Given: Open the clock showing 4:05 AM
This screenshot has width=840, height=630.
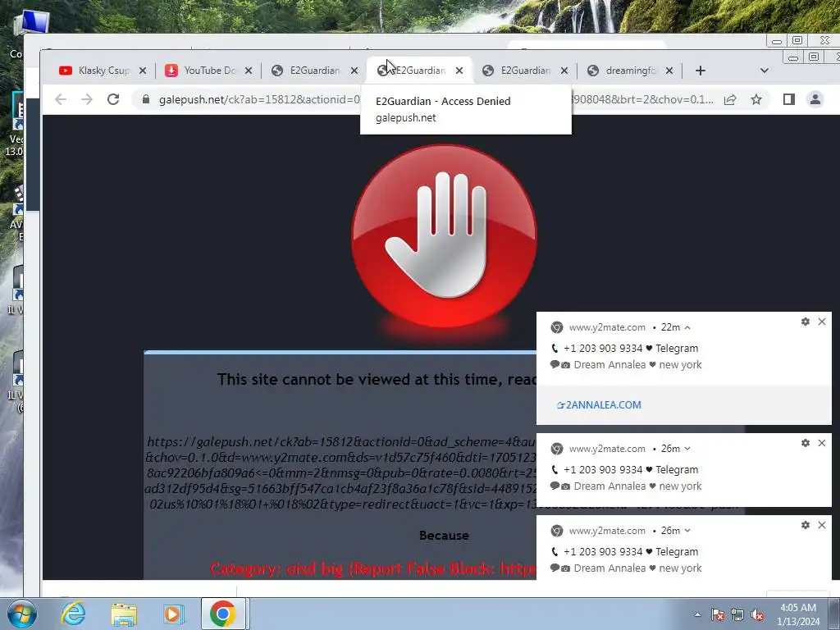Looking at the screenshot, I should click(x=798, y=614).
